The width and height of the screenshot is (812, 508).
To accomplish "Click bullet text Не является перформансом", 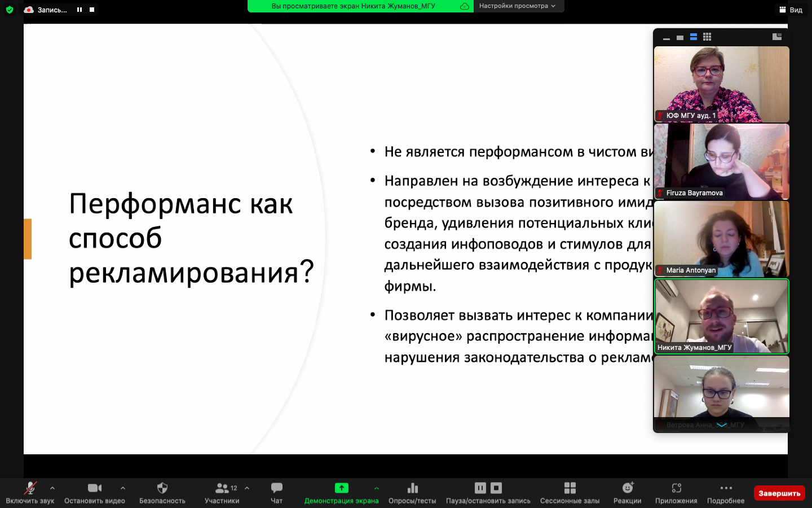I will pyautogui.click(x=519, y=152).
